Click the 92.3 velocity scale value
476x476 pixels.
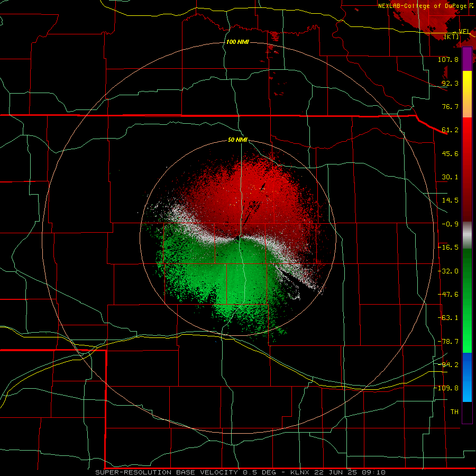[x=450, y=83]
